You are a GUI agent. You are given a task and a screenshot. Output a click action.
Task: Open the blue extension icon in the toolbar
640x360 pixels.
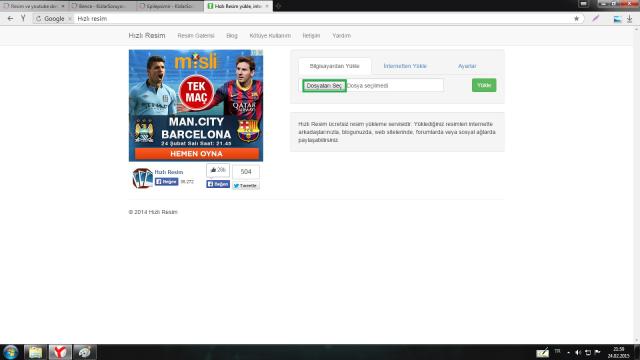pyautogui.click(x=618, y=19)
